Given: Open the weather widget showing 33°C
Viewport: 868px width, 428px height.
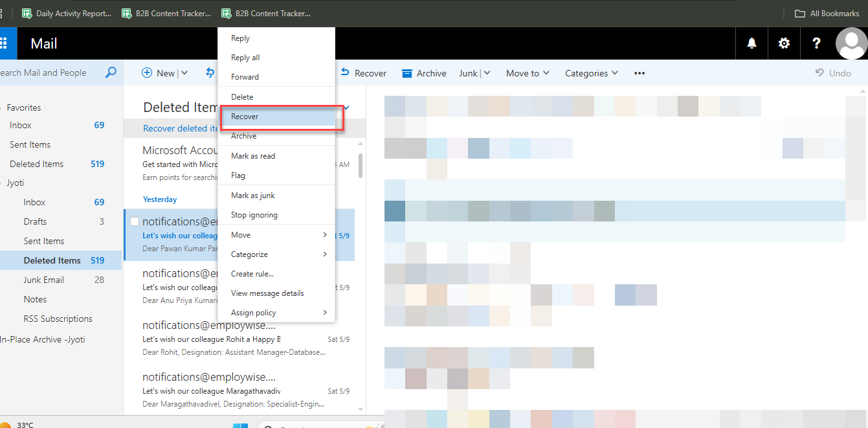Looking at the screenshot, I should tap(17, 425).
